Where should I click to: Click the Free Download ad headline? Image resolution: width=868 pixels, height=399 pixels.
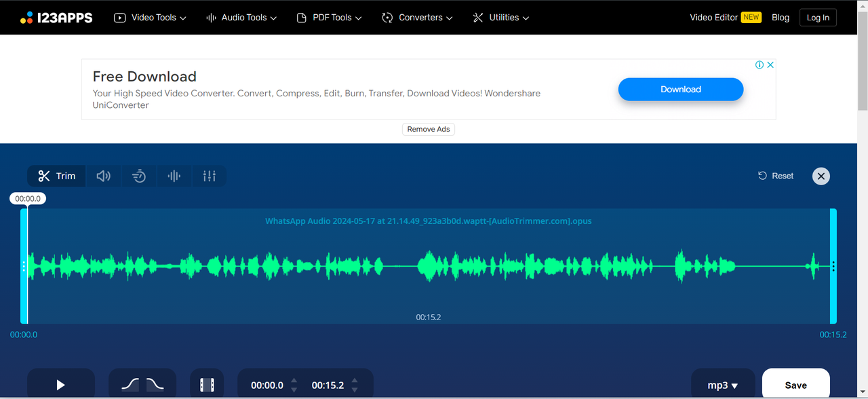tap(144, 77)
